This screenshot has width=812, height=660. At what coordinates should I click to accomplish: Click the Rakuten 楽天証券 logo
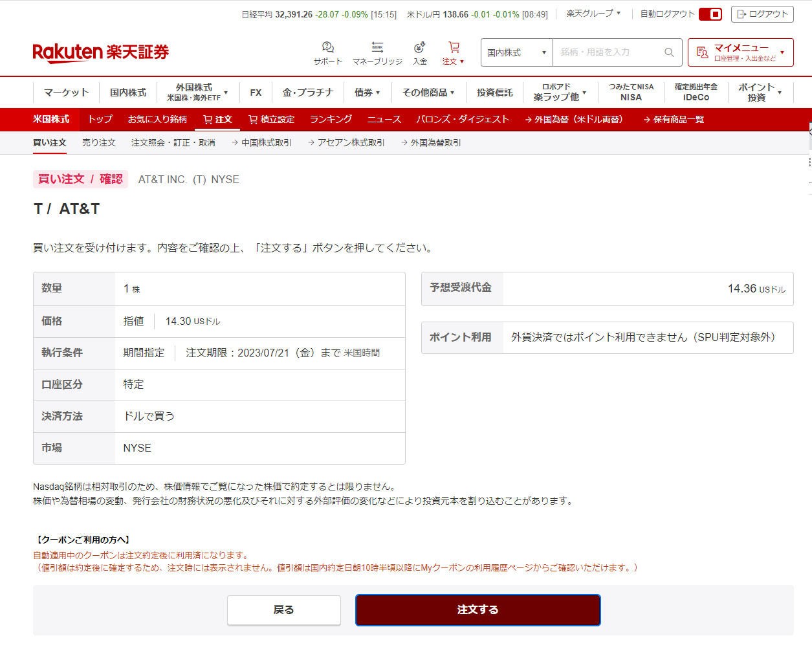100,52
